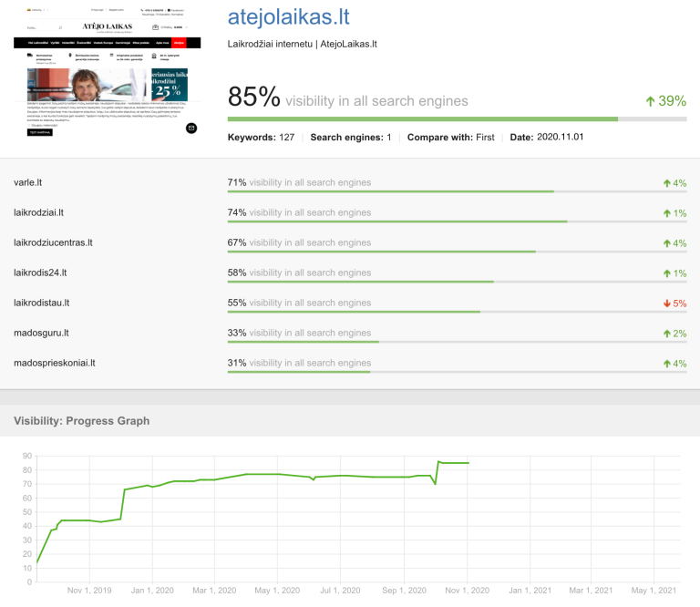
Task: Click the 31% visibility bar for madosprieskoniai.lt
Action: coord(457,372)
